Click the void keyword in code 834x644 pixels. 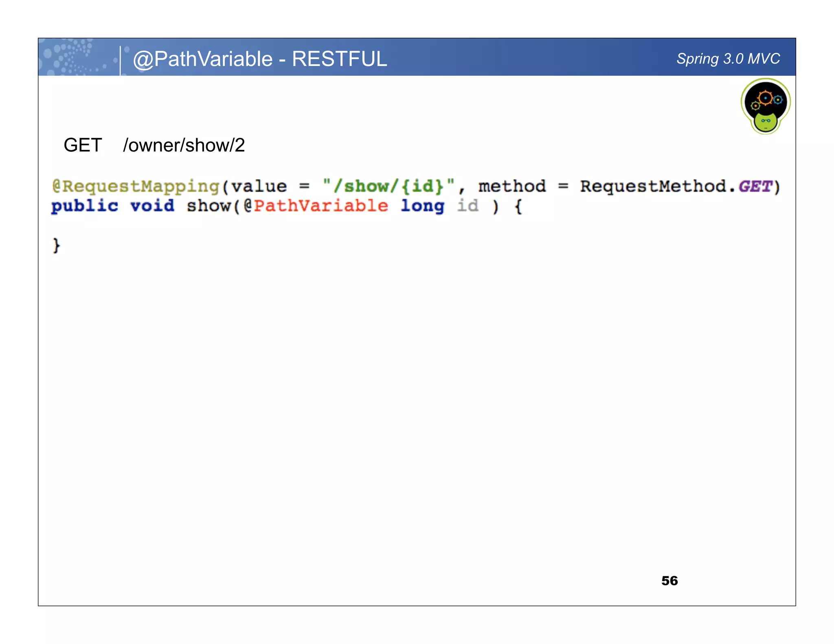coord(152,206)
